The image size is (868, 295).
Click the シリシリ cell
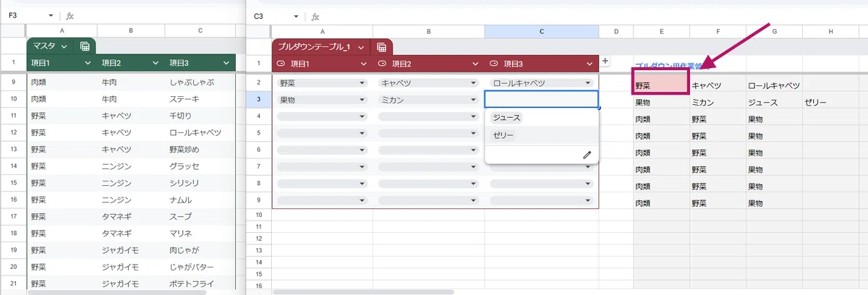point(200,183)
